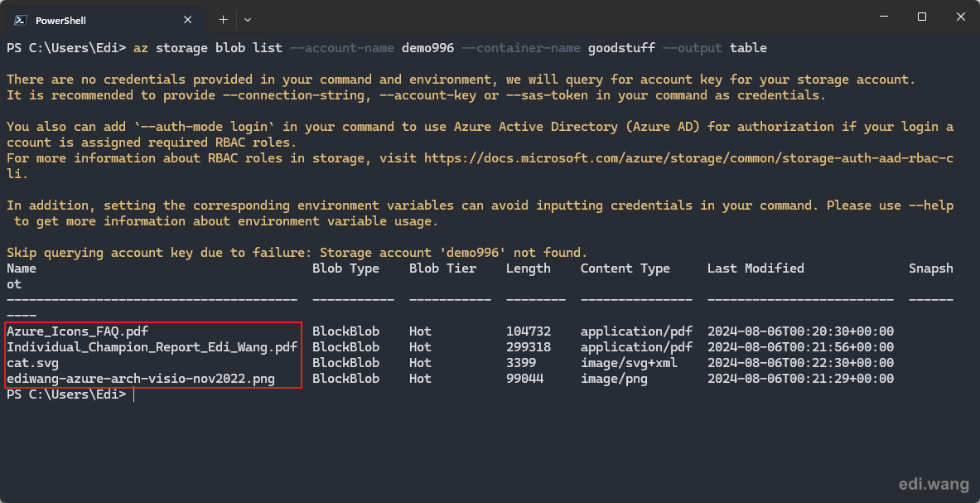Image resolution: width=980 pixels, height=503 pixels.
Task: Click the image/svg+xml content type
Action: point(629,362)
